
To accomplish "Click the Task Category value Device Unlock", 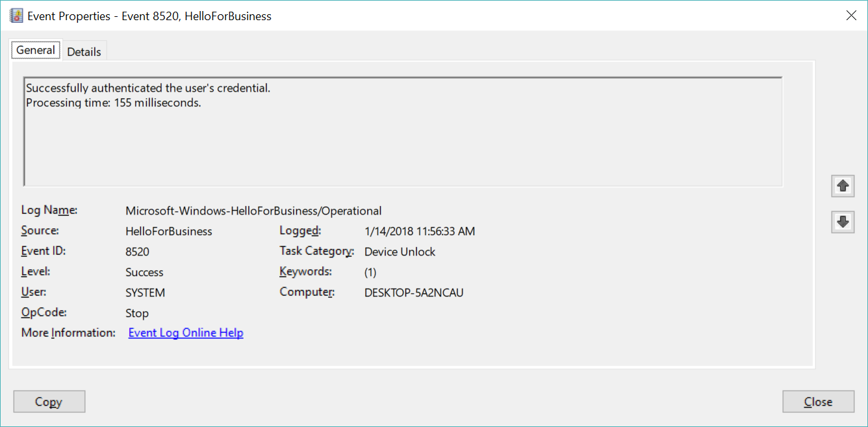I will (x=400, y=252).
